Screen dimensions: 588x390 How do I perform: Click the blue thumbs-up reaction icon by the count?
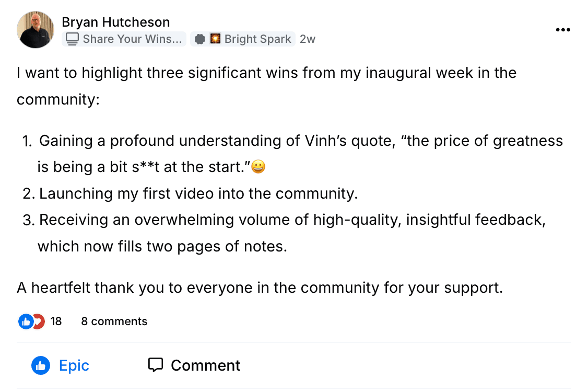pyautogui.click(x=25, y=321)
